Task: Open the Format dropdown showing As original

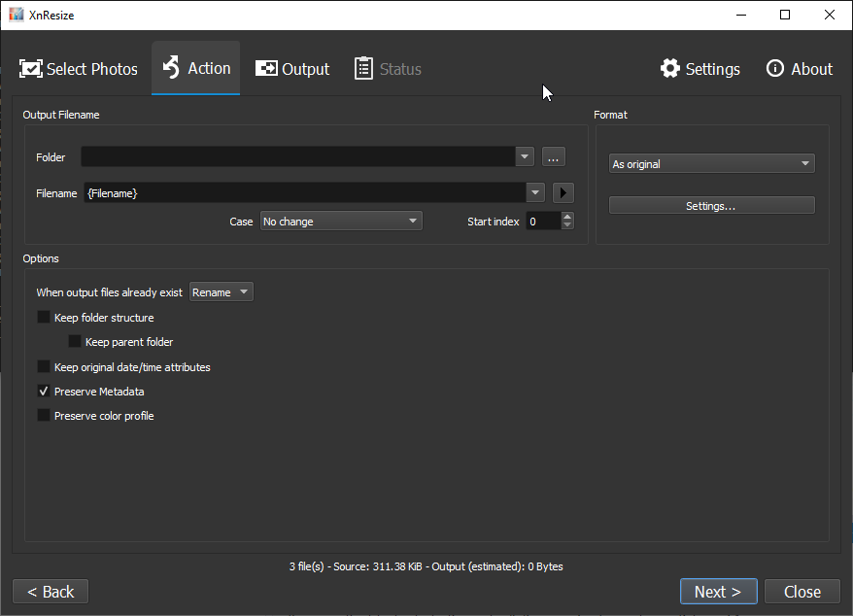Action: [x=711, y=162]
